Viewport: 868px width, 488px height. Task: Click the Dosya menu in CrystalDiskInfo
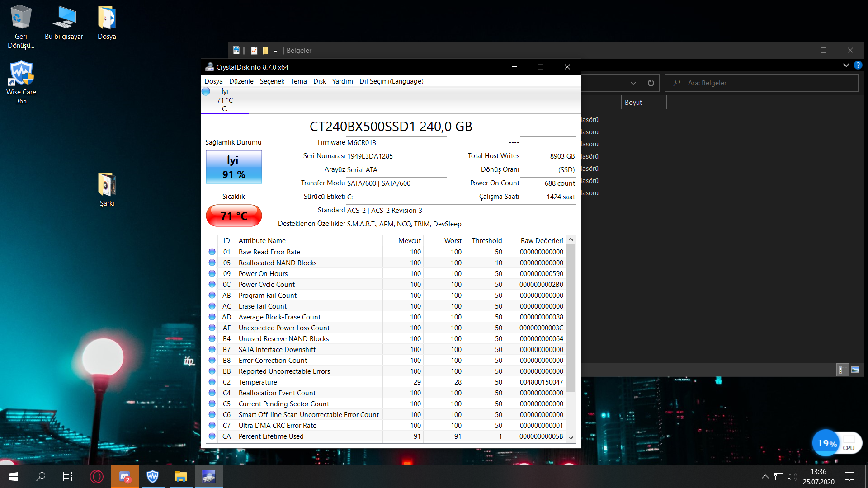(213, 80)
